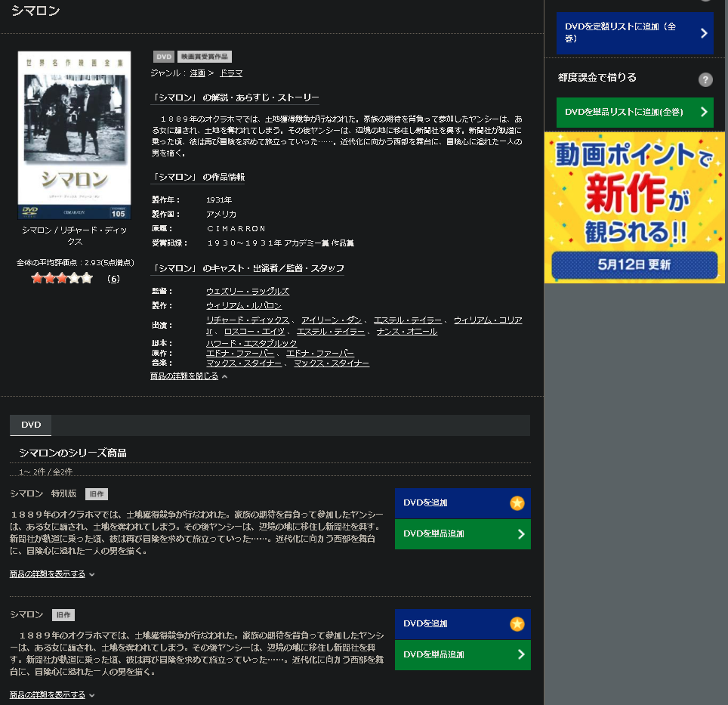Click the シマロン 特別版 item title
Viewport: 728px width, 705px height.
click(43, 493)
